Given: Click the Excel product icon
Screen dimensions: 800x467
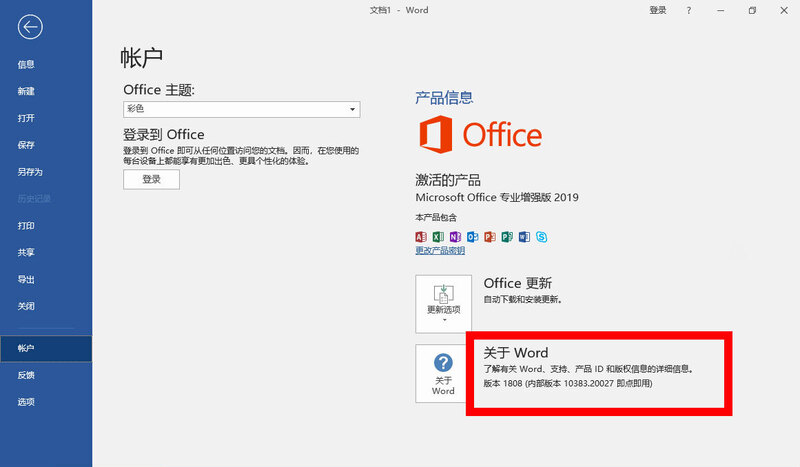Looking at the screenshot, I should pos(438,237).
